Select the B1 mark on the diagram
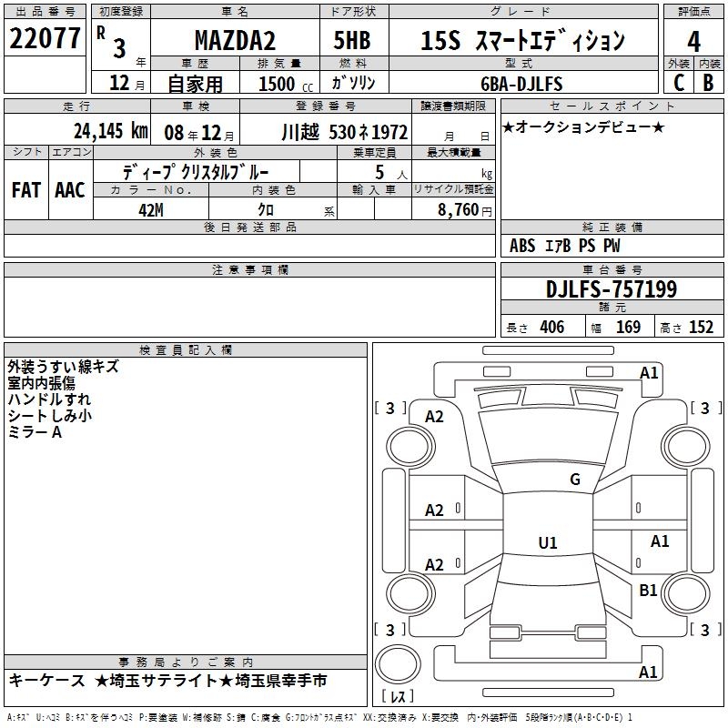Screen dimensions: 728x728 coord(648,590)
